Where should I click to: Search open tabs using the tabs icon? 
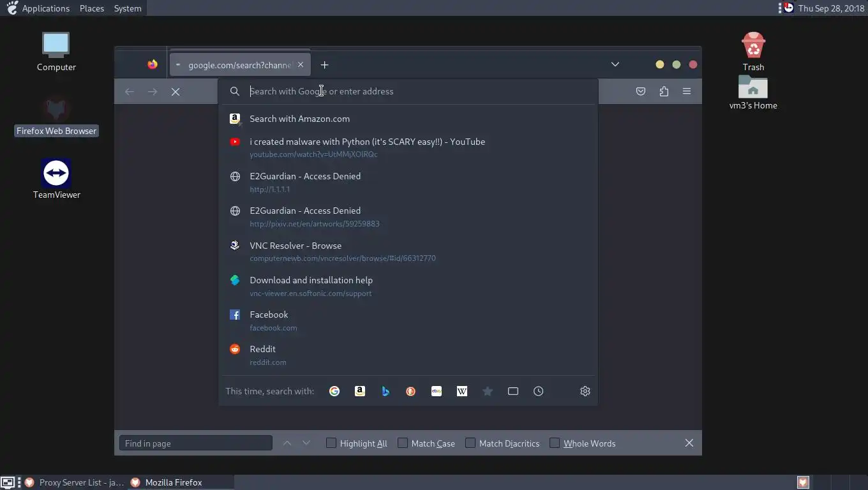click(513, 391)
